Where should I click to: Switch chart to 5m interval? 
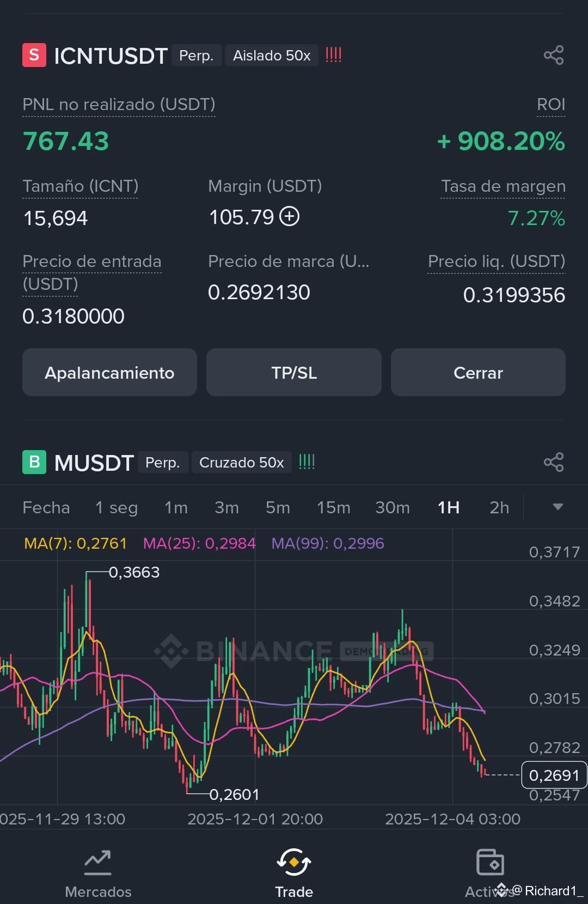point(278,507)
